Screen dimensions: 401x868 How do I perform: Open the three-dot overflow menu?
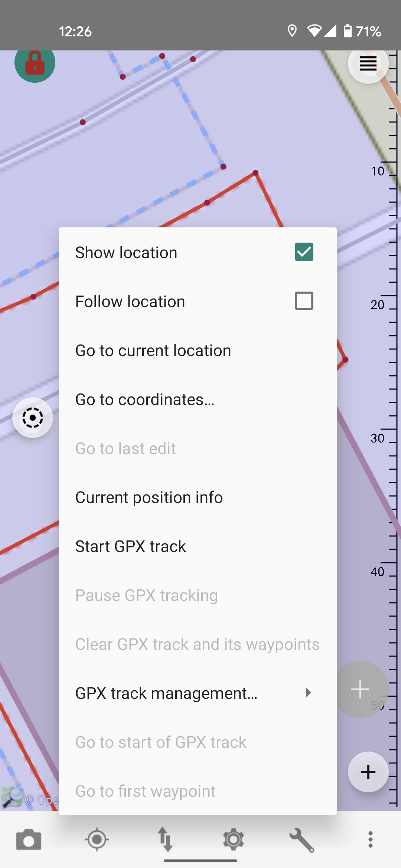click(370, 839)
